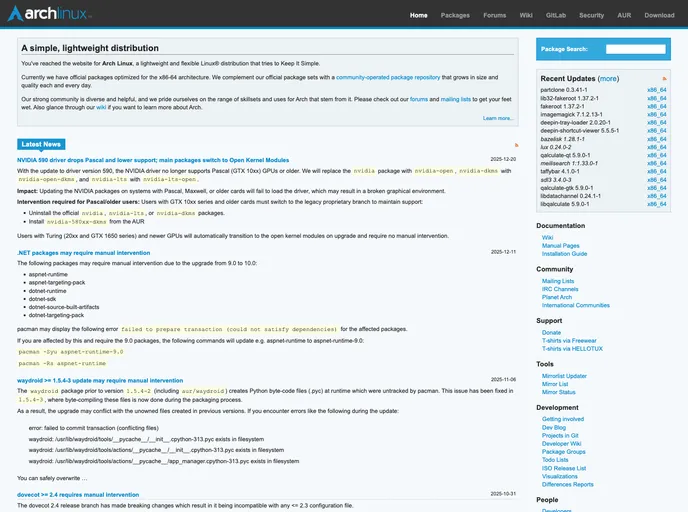Viewport: 688px width, 512px height.
Task: Visit the community-operated package repository link
Action: [388, 76]
